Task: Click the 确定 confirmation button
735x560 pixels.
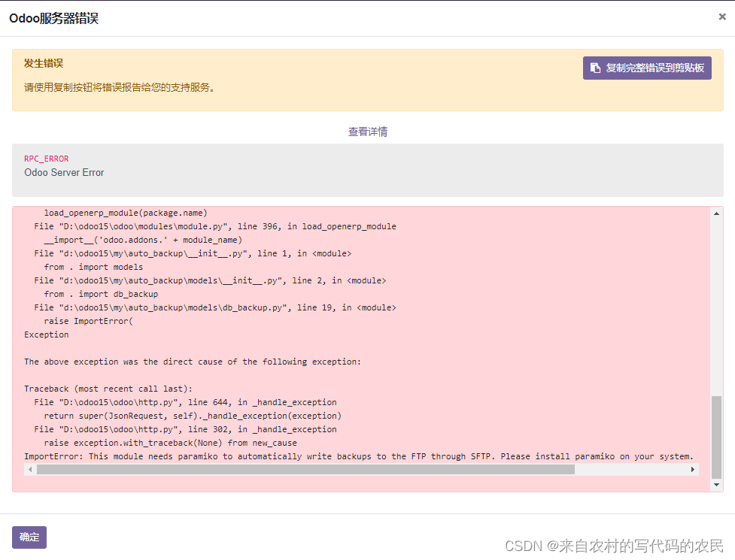Action: pos(28,537)
